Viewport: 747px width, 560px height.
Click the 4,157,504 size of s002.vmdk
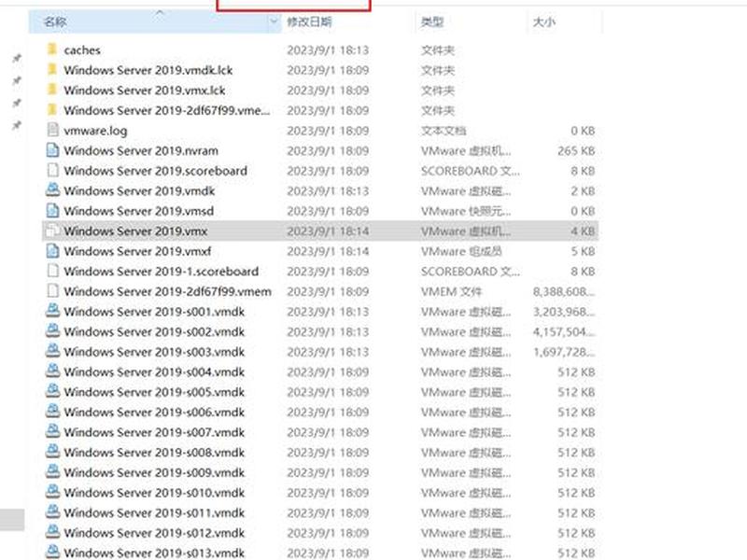coord(564,331)
